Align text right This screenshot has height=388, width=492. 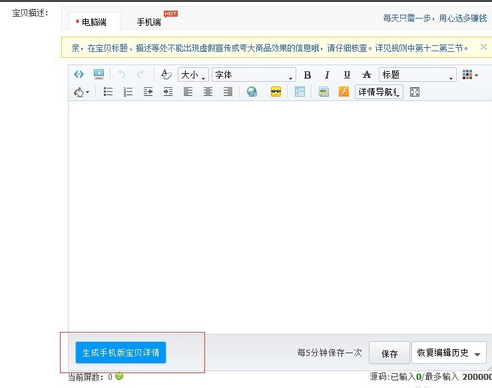pos(228,92)
